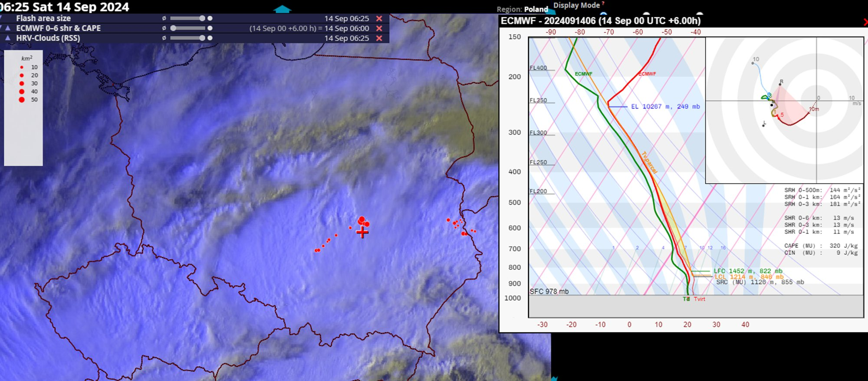Screen dimensions: 868x381
Task: Click the Display Mode label
Action: coord(576,5)
